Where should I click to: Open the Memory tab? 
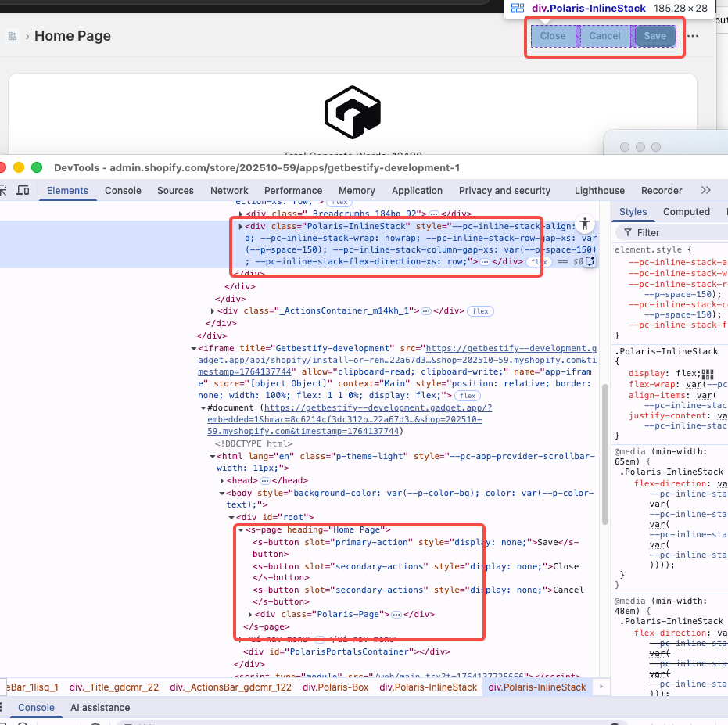(x=357, y=190)
